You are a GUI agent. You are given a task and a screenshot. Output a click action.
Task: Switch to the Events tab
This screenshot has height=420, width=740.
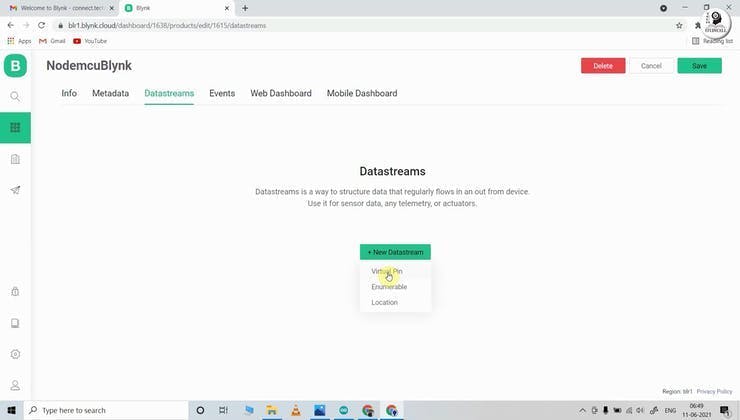coord(222,93)
